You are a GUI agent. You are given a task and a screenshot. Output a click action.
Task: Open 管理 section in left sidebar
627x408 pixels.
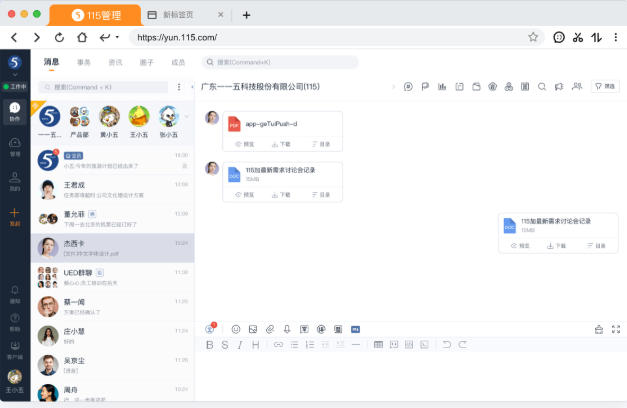tap(14, 147)
